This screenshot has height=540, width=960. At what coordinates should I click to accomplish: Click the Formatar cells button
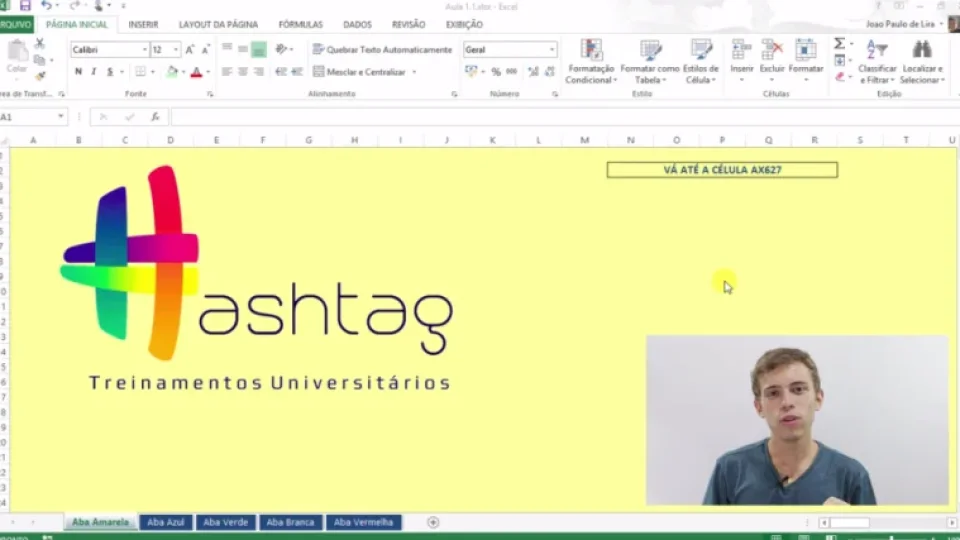(806, 61)
